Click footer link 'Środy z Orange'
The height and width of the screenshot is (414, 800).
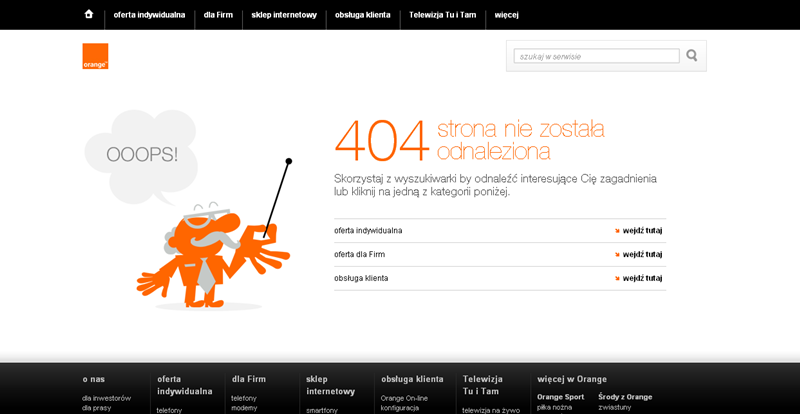tap(625, 397)
